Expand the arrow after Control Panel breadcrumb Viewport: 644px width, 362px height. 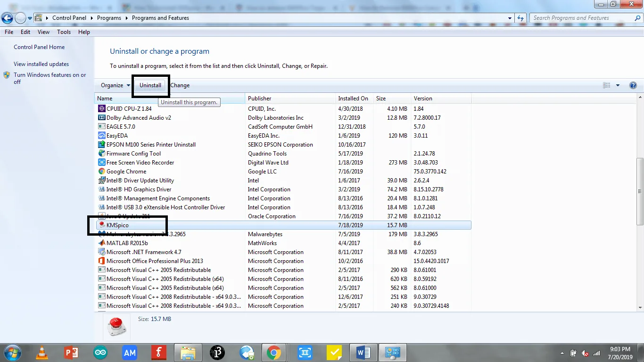point(92,18)
